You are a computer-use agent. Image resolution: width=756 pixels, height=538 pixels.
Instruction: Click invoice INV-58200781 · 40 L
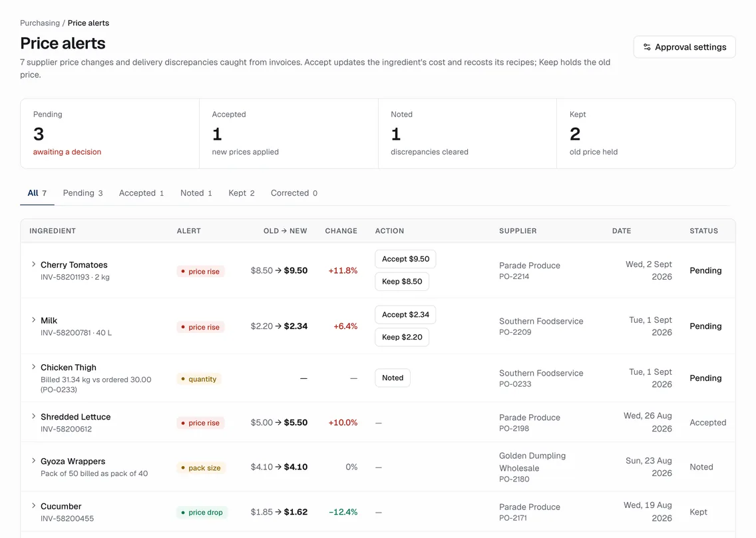76,332
